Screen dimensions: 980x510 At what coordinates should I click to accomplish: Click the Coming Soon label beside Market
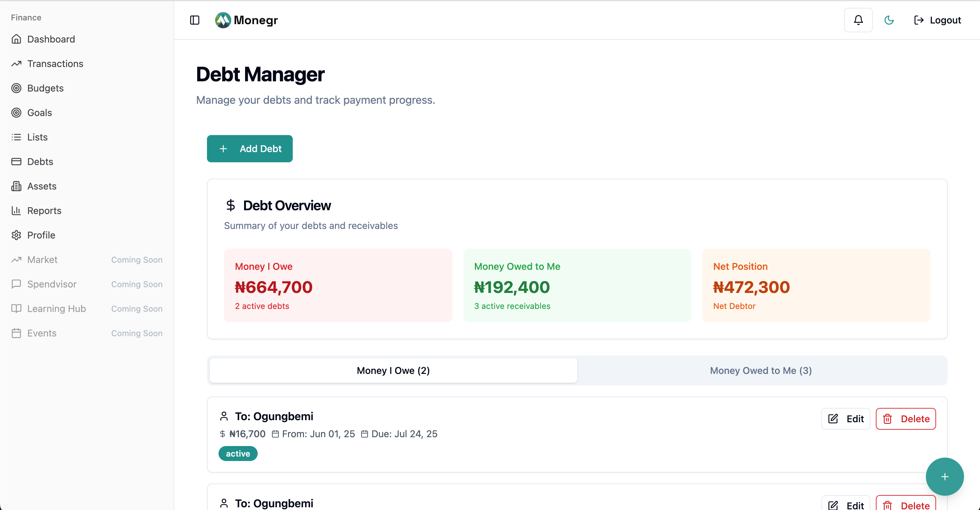[137, 260]
